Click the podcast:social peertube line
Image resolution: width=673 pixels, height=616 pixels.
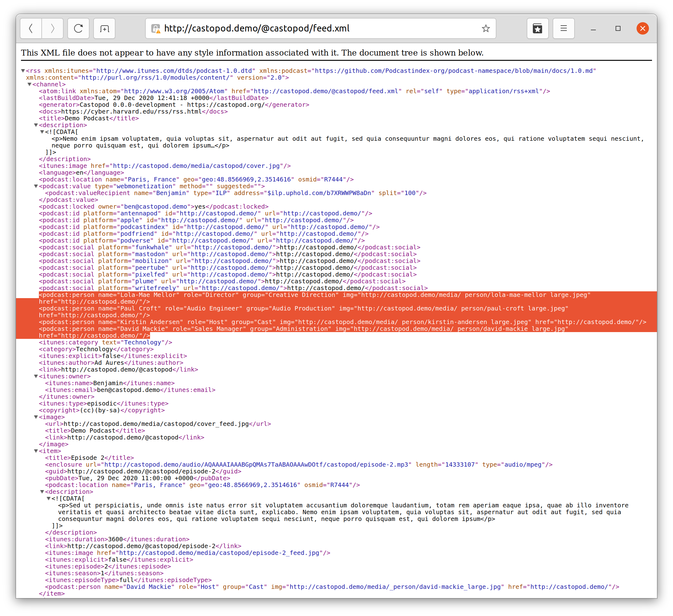tap(228, 268)
